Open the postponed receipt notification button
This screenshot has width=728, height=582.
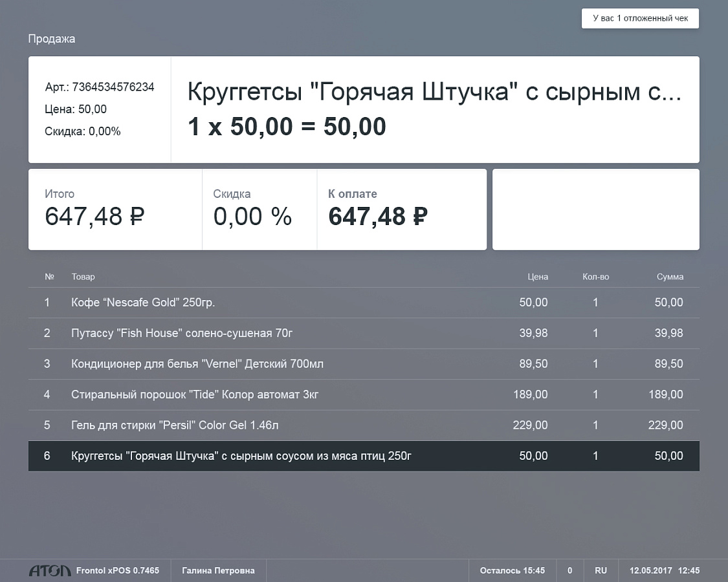coord(640,19)
